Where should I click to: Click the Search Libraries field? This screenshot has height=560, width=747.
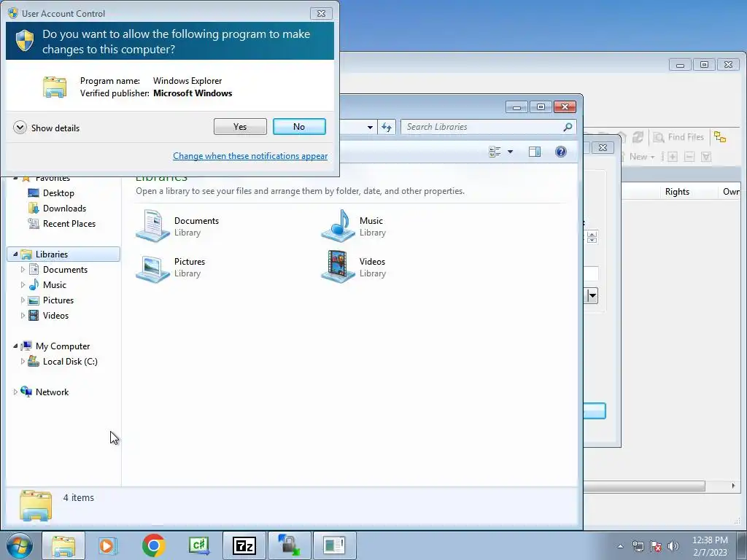pyautogui.click(x=481, y=127)
